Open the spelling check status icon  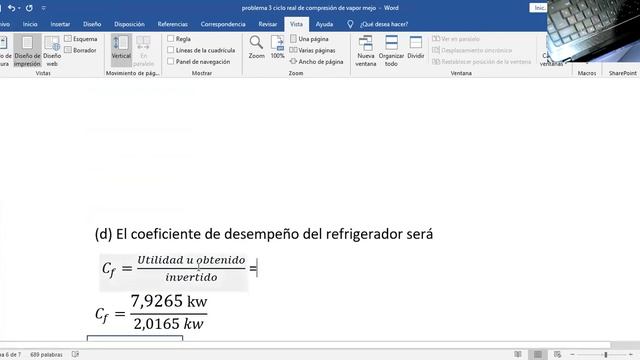(75, 354)
